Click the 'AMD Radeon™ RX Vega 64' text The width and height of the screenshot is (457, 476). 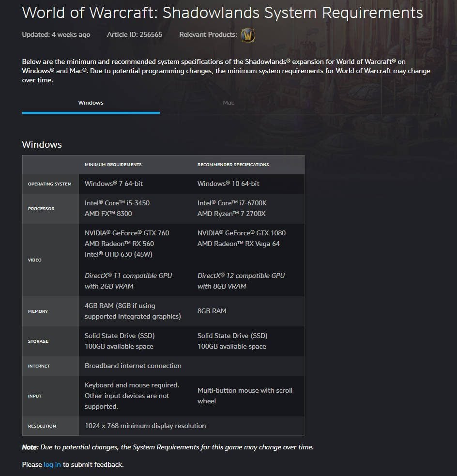pos(239,244)
